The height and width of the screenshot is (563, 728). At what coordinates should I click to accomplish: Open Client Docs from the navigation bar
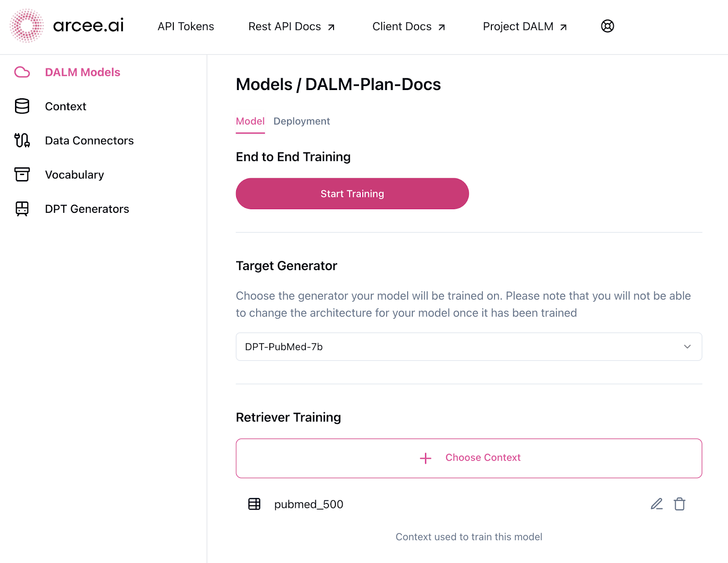coord(402,26)
